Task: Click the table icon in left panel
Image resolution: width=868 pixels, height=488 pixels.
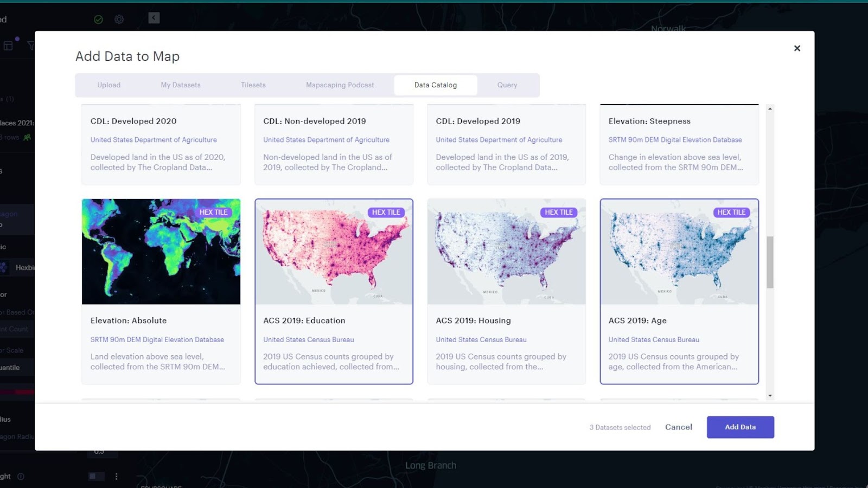Action: 8,46
